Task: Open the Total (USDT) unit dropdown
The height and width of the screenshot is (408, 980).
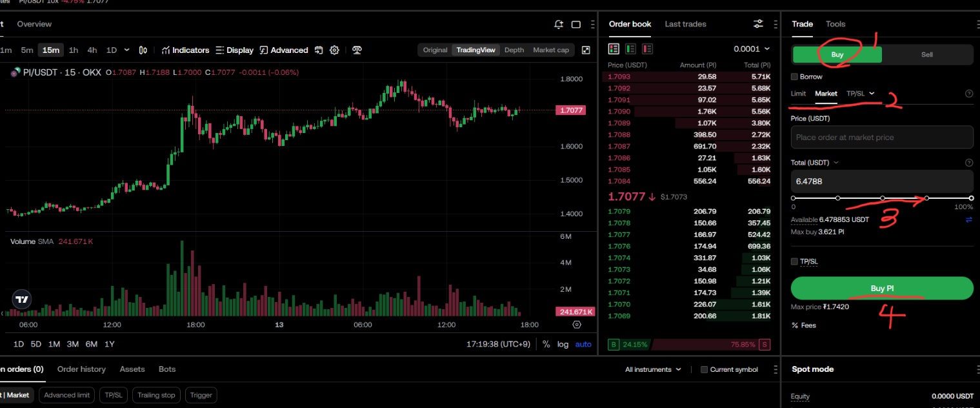Action: 815,163
